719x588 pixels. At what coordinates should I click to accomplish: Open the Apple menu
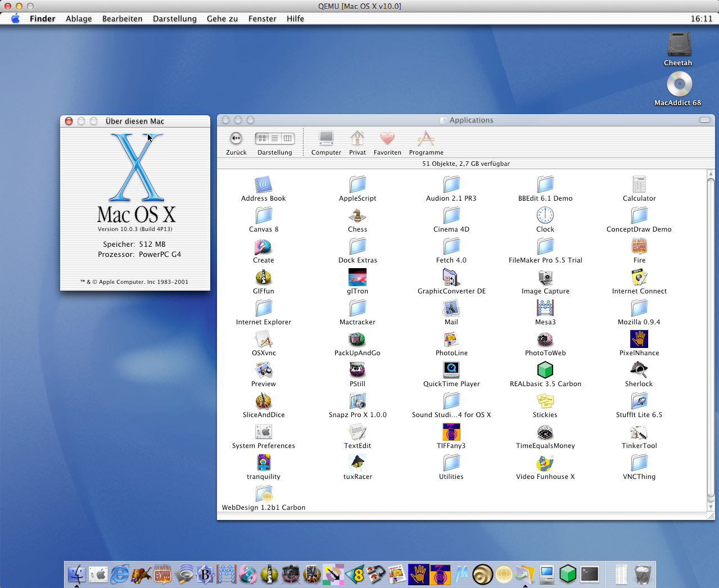tap(15, 19)
